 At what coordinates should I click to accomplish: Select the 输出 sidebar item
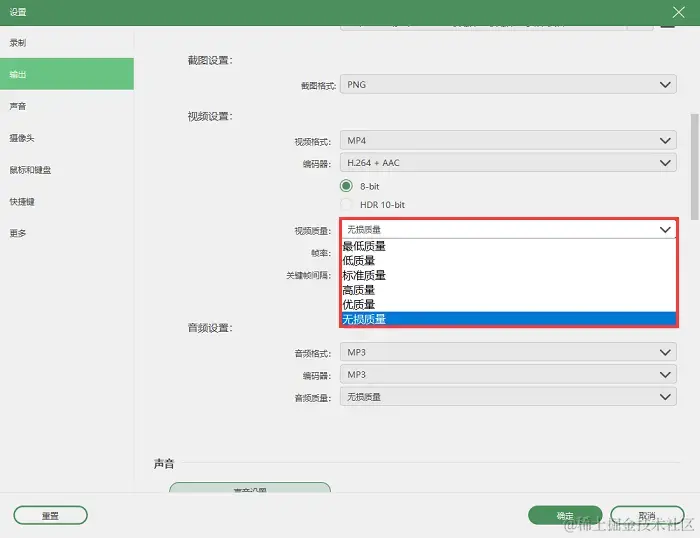(67, 74)
